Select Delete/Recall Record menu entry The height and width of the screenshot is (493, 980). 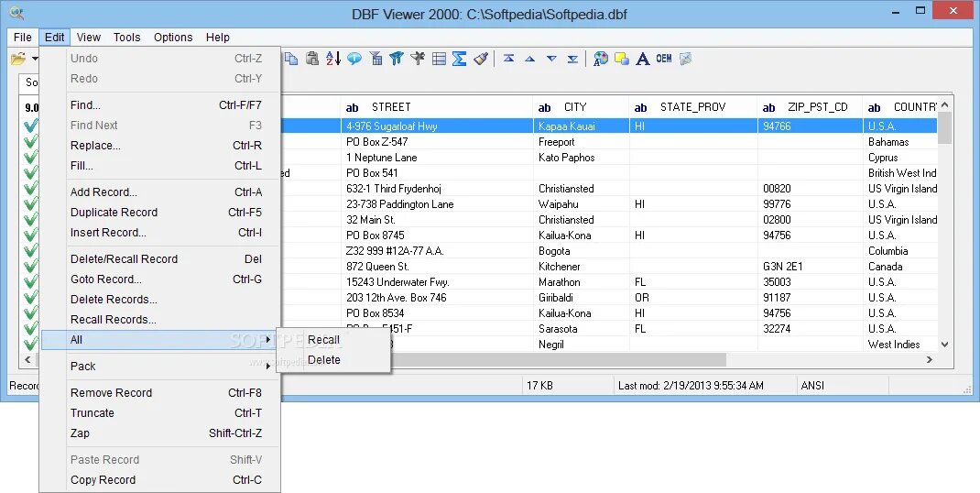coord(160,259)
